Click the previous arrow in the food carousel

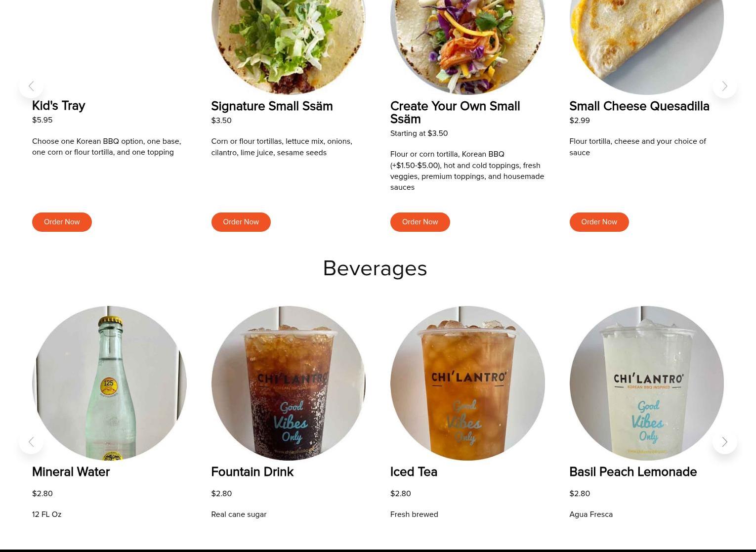pyautogui.click(x=31, y=86)
